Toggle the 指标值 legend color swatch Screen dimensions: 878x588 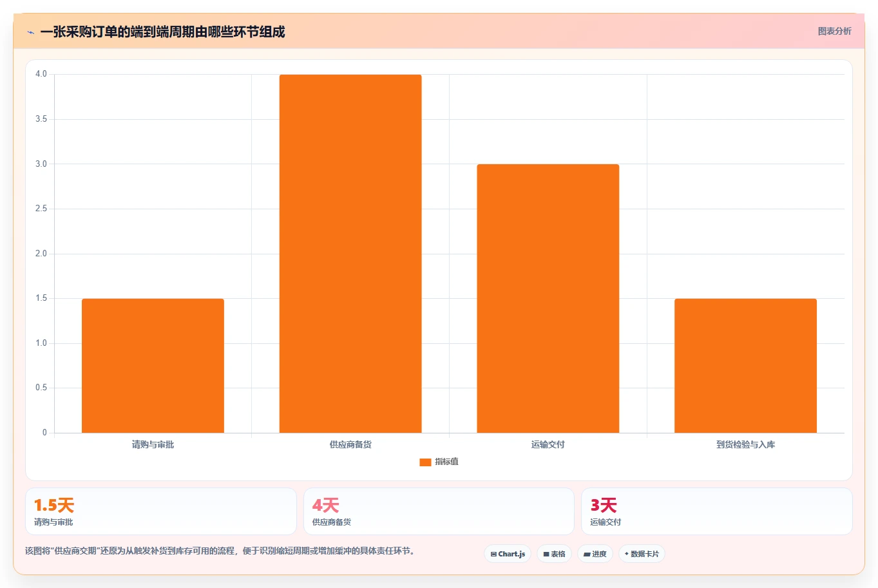(x=425, y=462)
